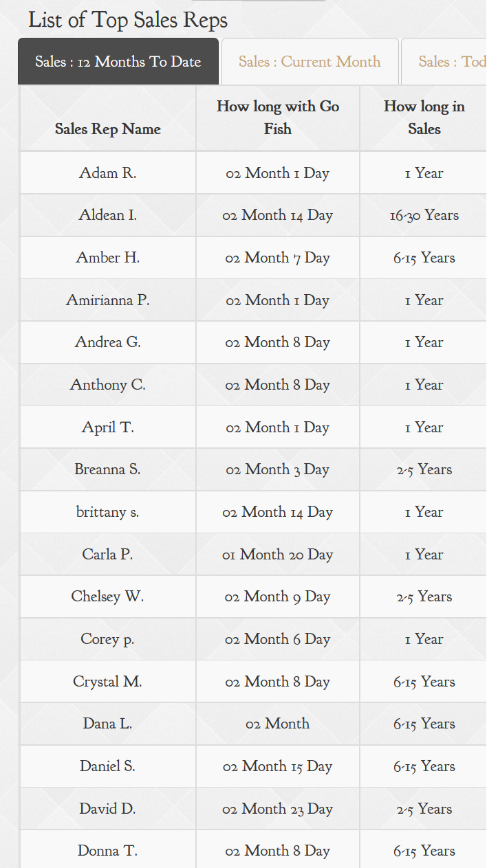Click David D.'s 02 Month 23 Day cell
The image size is (487, 868).
click(278, 809)
